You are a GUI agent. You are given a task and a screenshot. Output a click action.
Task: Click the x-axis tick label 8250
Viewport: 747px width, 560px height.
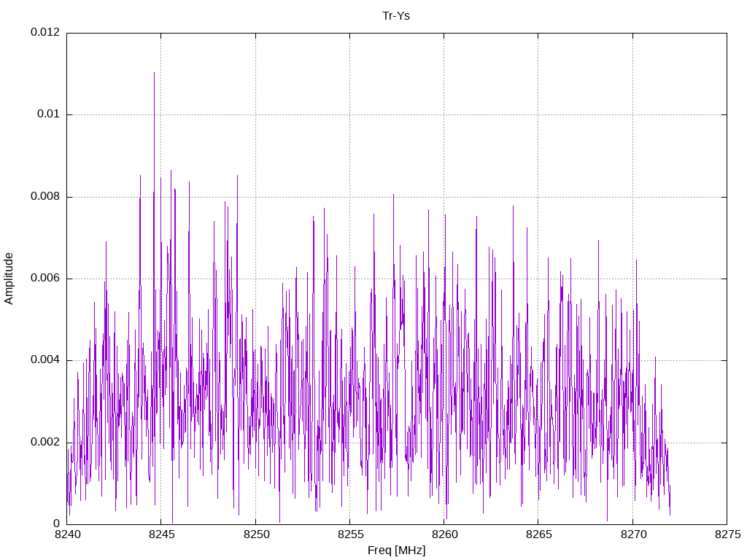[256, 534]
